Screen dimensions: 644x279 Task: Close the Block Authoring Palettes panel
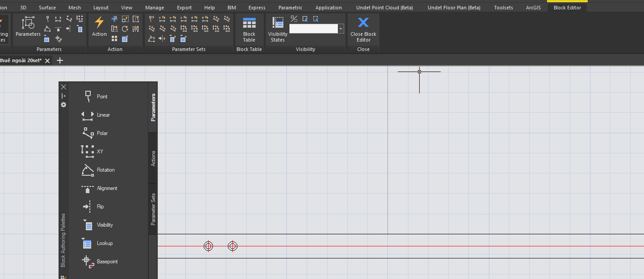pyautogui.click(x=63, y=87)
